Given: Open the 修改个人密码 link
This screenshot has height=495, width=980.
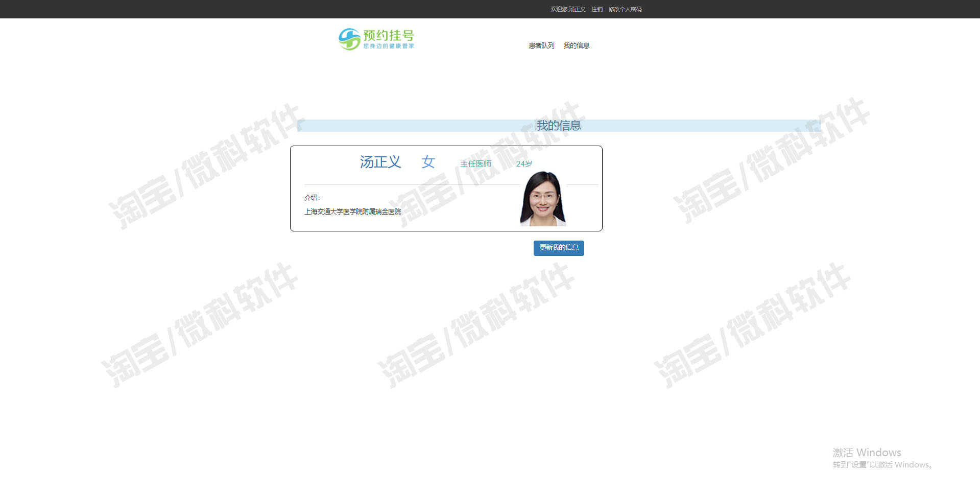Looking at the screenshot, I should [x=625, y=9].
